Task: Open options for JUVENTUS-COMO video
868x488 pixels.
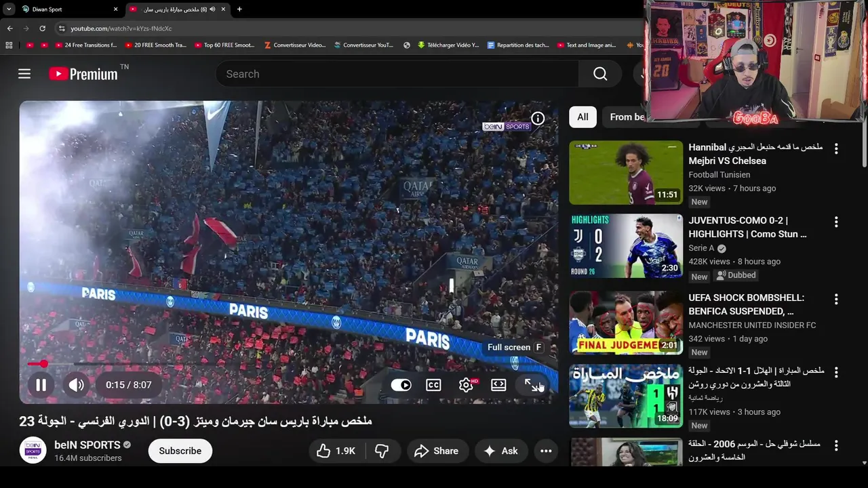Action: tap(836, 222)
